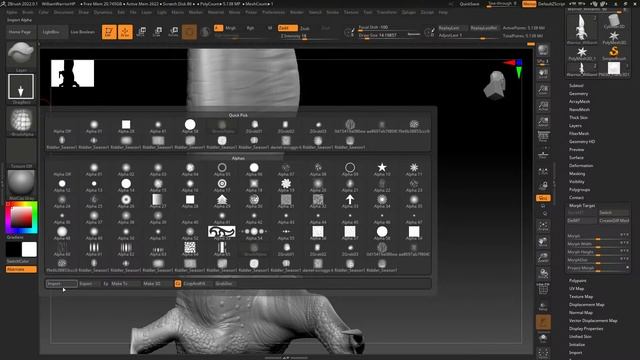The height and width of the screenshot is (360, 640).
Task: Select the Alpha 27 gradient alpha
Action: 158,200
